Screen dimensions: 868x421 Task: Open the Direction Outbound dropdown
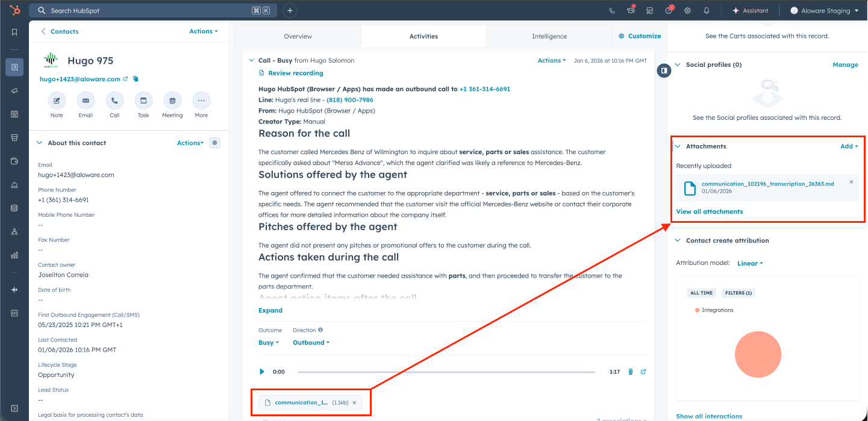point(311,342)
